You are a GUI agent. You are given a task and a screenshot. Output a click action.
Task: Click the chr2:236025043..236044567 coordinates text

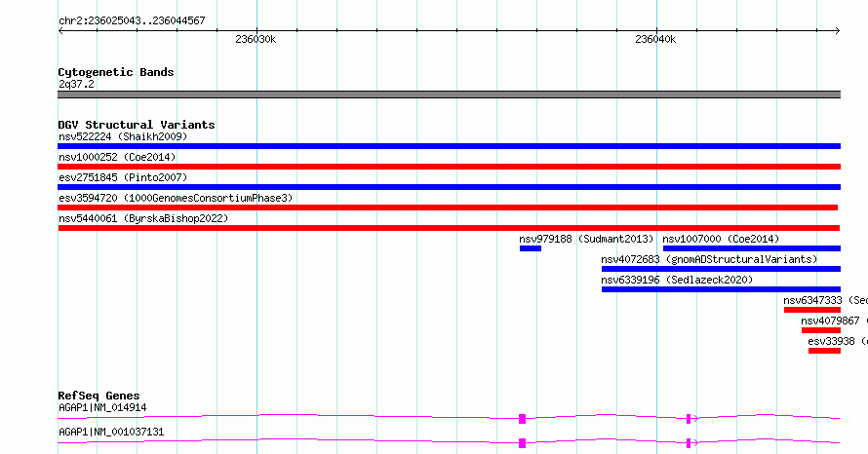point(132,20)
